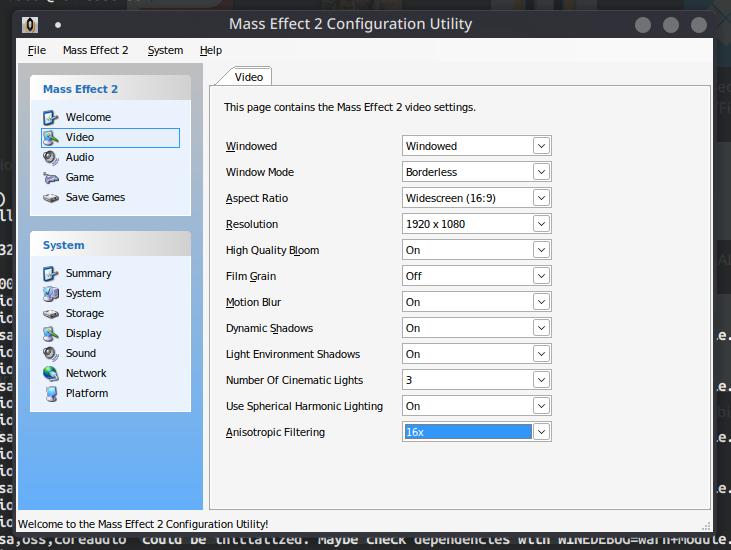Image resolution: width=731 pixels, height=550 pixels.
Task: Click the Number Of Cinematic Lights label
Action: pyautogui.click(x=294, y=380)
